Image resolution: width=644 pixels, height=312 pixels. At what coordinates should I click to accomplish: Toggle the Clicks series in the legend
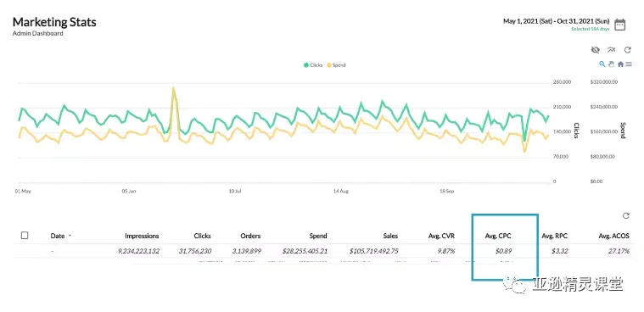[313, 65]
